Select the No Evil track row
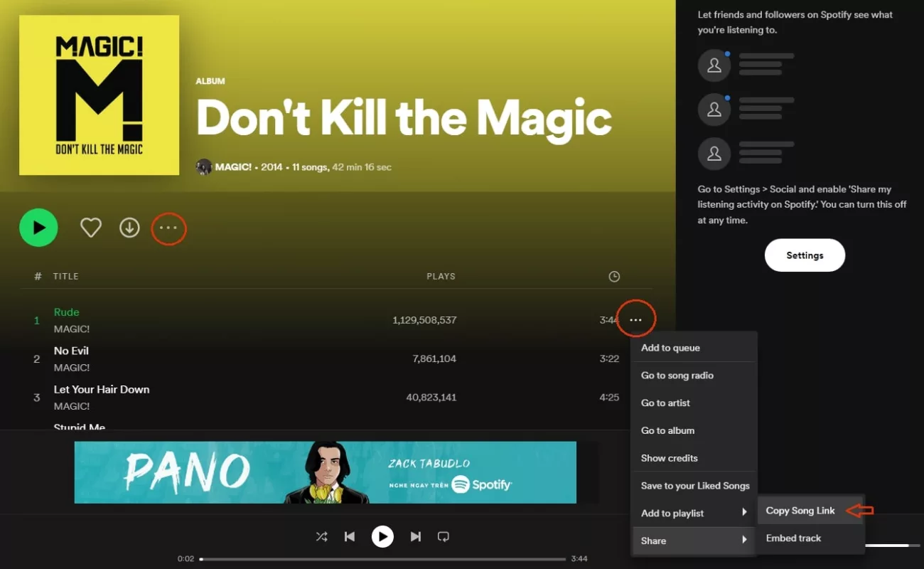 [x=336, y=358]
